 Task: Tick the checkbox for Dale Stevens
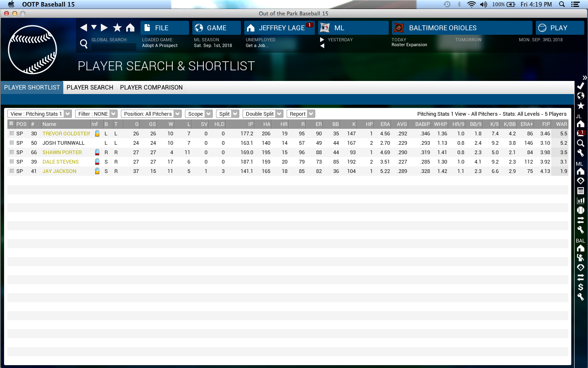(12, 162)
